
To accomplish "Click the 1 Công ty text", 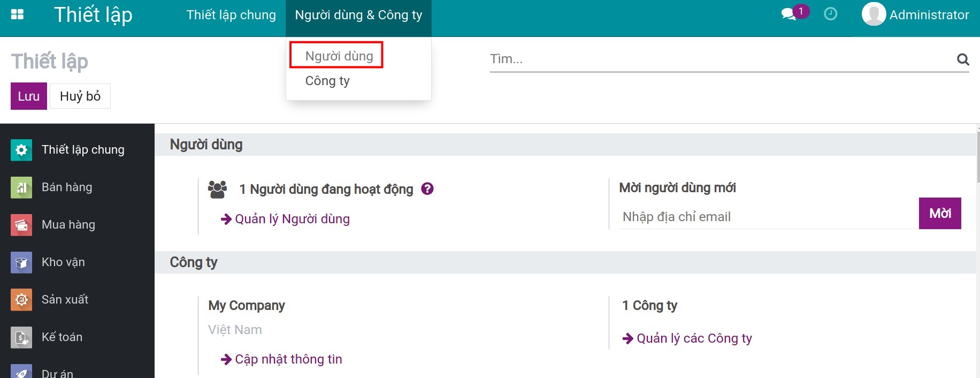I will [649, 306].
